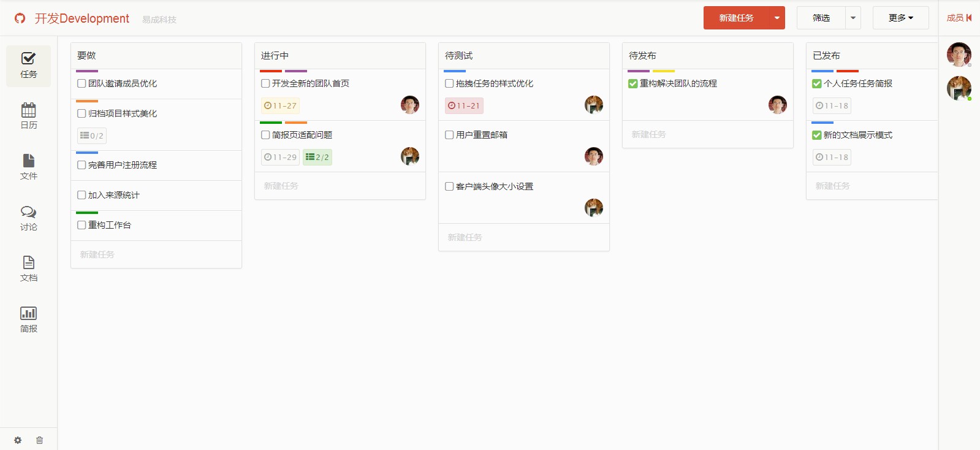
Task: Click the 11-29 due date badge
Action: [x=280, y=157]
